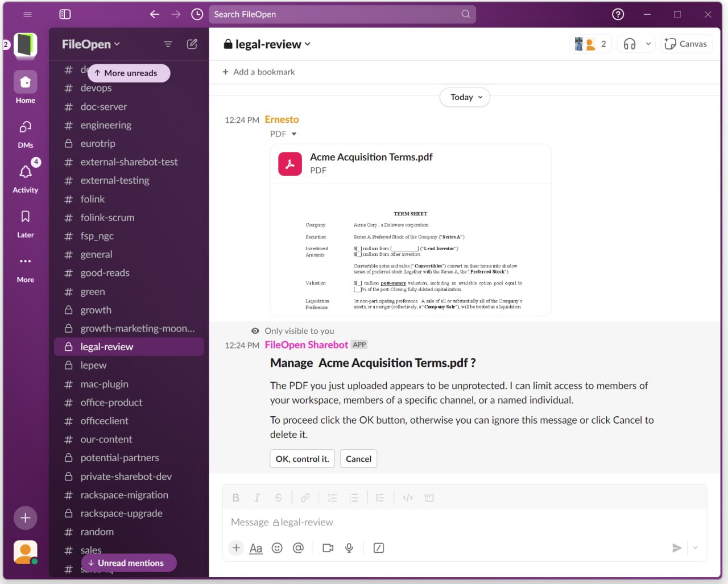Select the eurotrip private channel
Screen dimensions: 728x584
click(x=129, y=143)
